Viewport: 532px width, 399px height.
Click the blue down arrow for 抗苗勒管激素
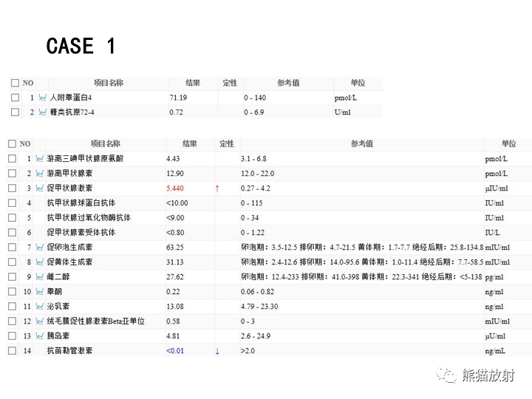click(x=217, y=351)
